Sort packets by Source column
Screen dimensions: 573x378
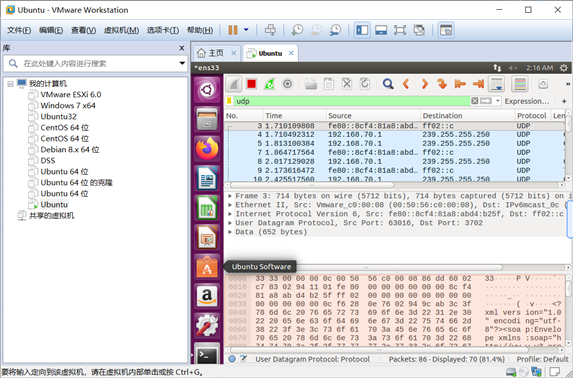tap(373, 116)
